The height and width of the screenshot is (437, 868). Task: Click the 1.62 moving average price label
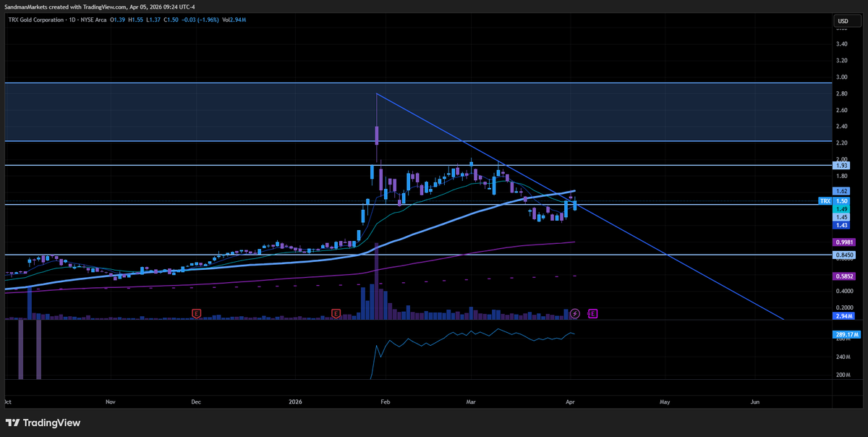[843, 191]
